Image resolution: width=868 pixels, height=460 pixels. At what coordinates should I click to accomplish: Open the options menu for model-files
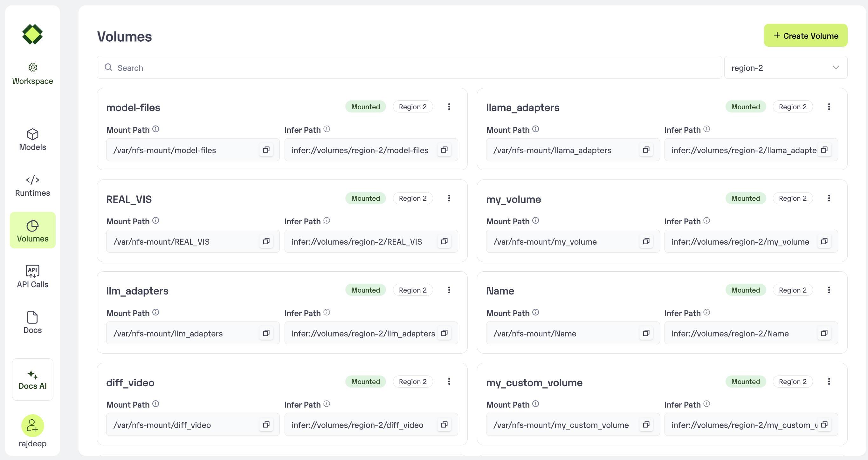[449, 107]
